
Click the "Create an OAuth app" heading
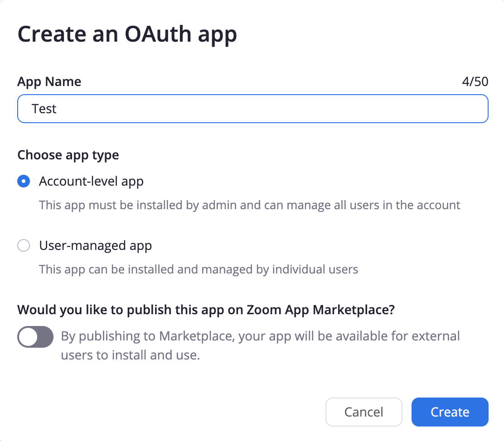(x=127, y=35)
